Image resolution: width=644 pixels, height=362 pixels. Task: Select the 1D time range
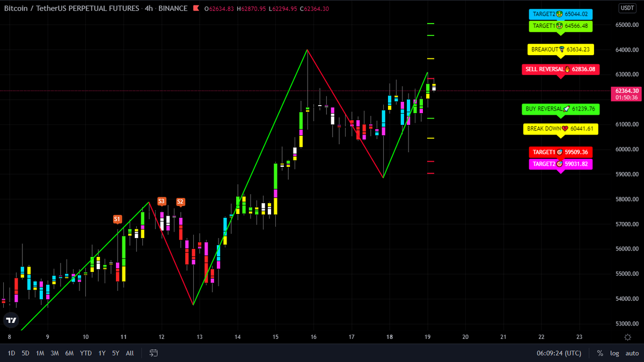click(11, 353)
